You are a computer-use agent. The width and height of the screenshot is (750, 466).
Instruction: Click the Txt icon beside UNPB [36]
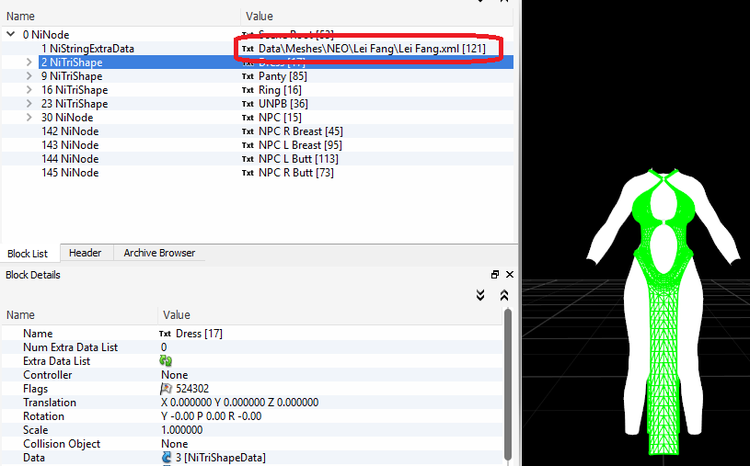[248, 104]
